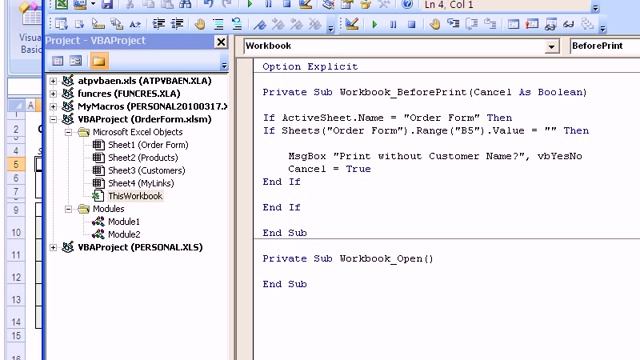This screenshot has height=360, width=640.
Task: Collapse the Modules folder
Action: (x=69, y=209)
